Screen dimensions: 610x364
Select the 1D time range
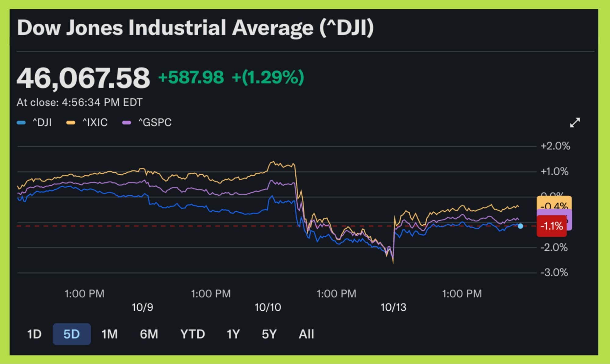tap(34, 334)
